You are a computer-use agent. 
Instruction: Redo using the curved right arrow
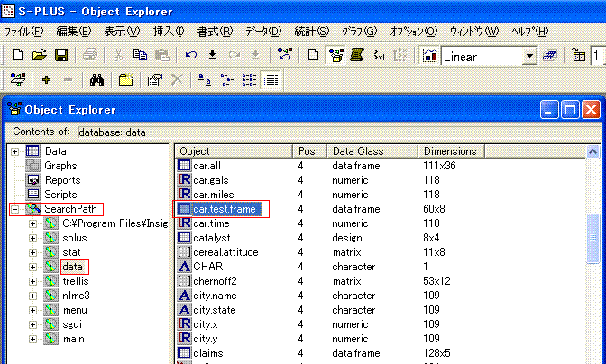[234, 55]
